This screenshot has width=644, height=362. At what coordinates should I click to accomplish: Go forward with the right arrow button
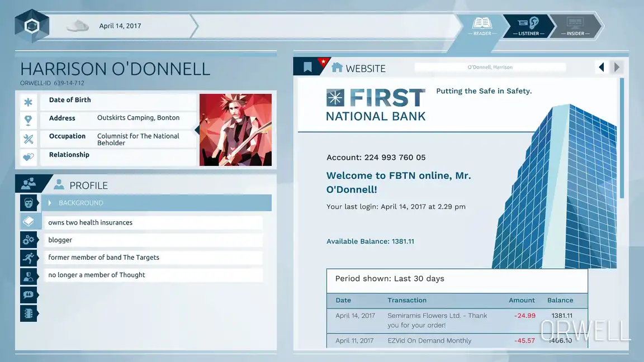[617, 68]
